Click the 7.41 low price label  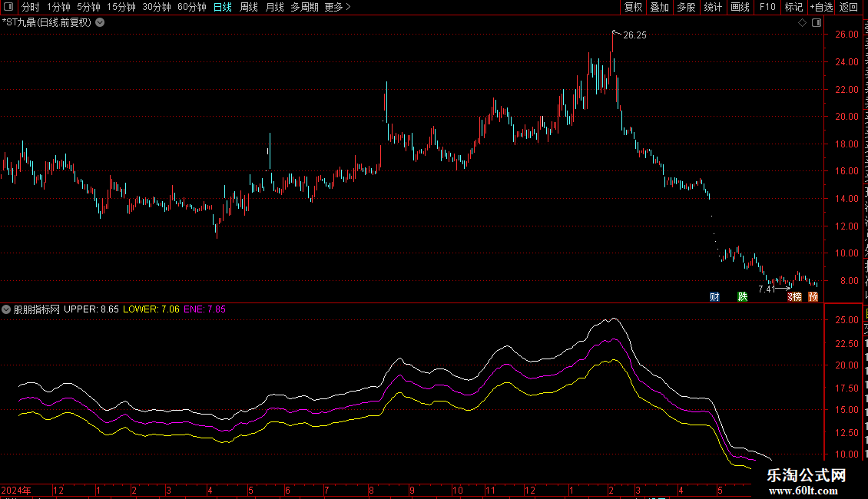pyautogui.click(x=767, y=289)
